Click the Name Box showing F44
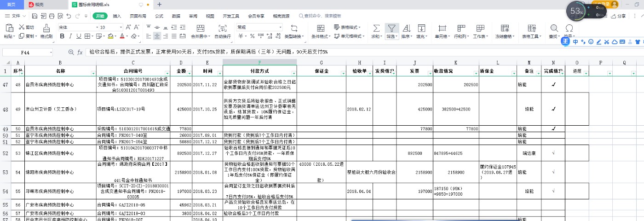This screenshot has height=221, width=644. click(x=25, y=52)
